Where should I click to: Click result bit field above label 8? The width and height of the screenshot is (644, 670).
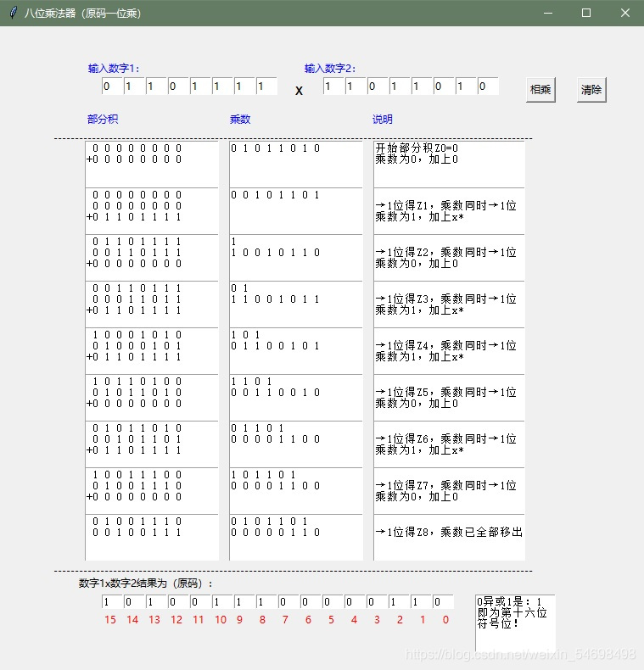266,602
